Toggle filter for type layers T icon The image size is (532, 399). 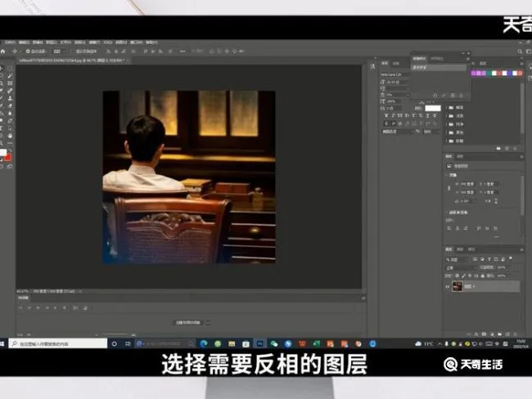pos(489,259)
